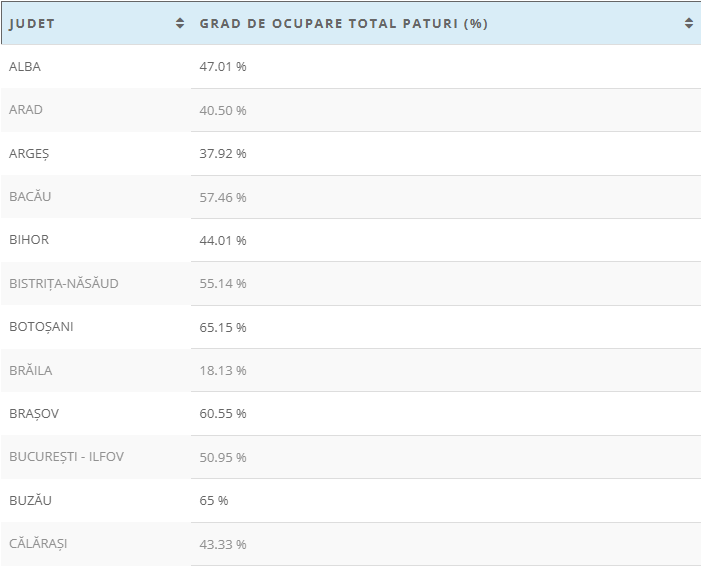Click the BRAȘOV county name
The width and height of the screenshot is (702, 567).
point(34,414)
